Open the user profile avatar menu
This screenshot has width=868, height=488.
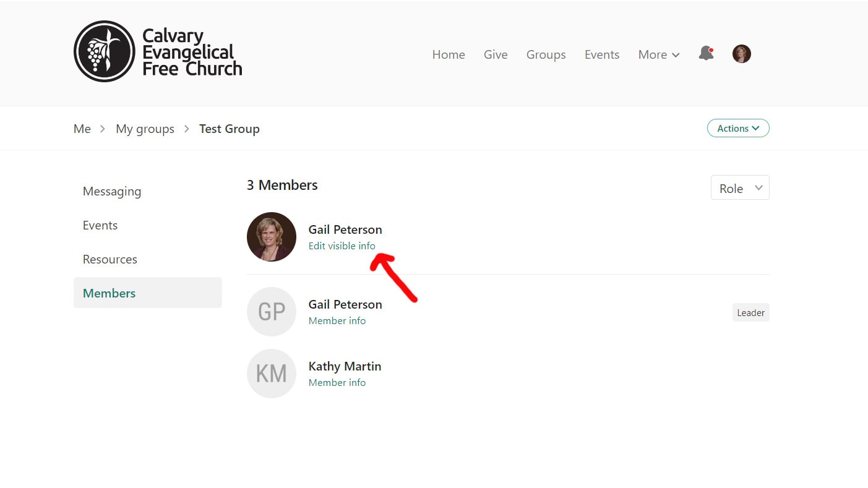tap(741, 54)
